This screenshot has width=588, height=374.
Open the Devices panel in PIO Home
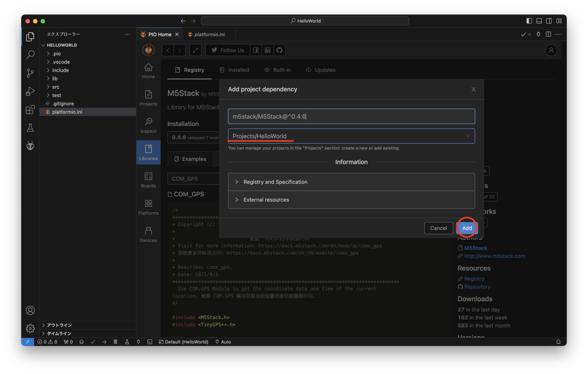(148, 234)
